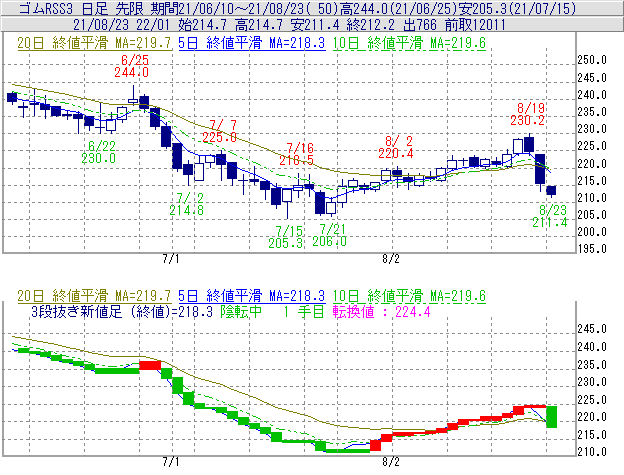Click the 250.0 price axis label in upper chart
This screenshot has height=475, width=624.
592,60
